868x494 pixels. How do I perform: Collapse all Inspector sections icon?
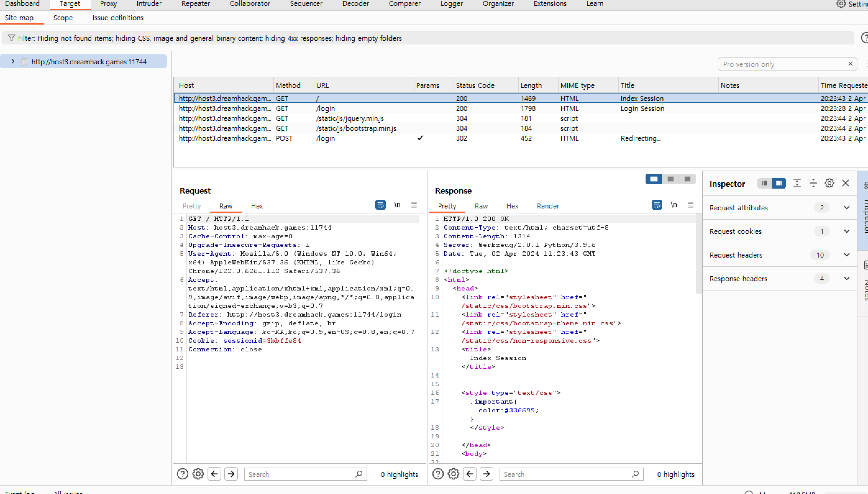click(x=813, y=183)
